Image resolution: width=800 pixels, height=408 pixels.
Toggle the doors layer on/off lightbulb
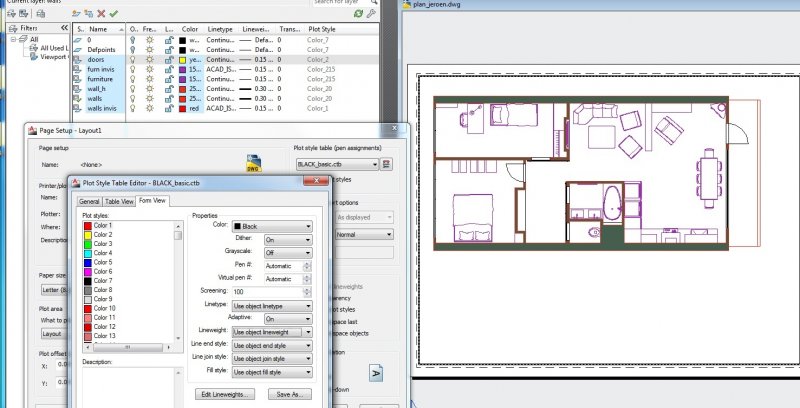pos(135,59)
